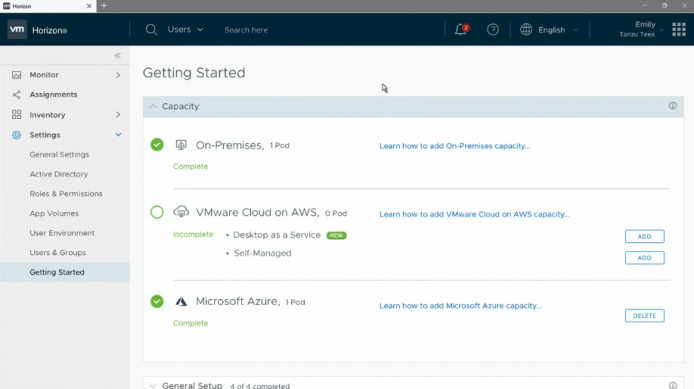Click the On-Premises monitor icon

coord(181,145)
